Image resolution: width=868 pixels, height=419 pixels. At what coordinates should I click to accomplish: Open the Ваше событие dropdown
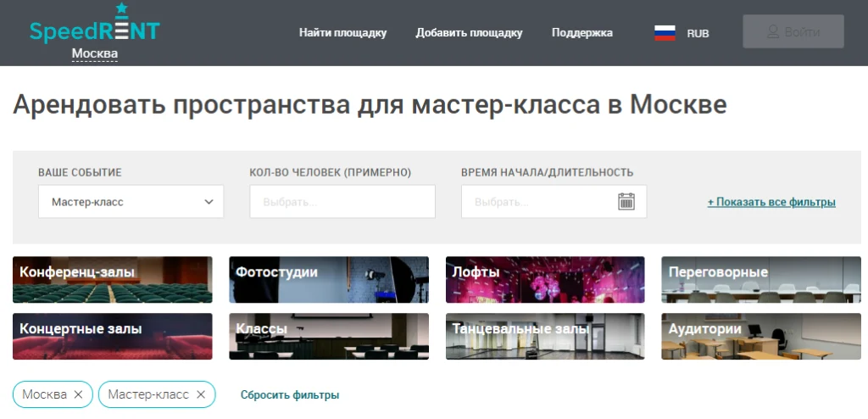click(x=131, y=202)
